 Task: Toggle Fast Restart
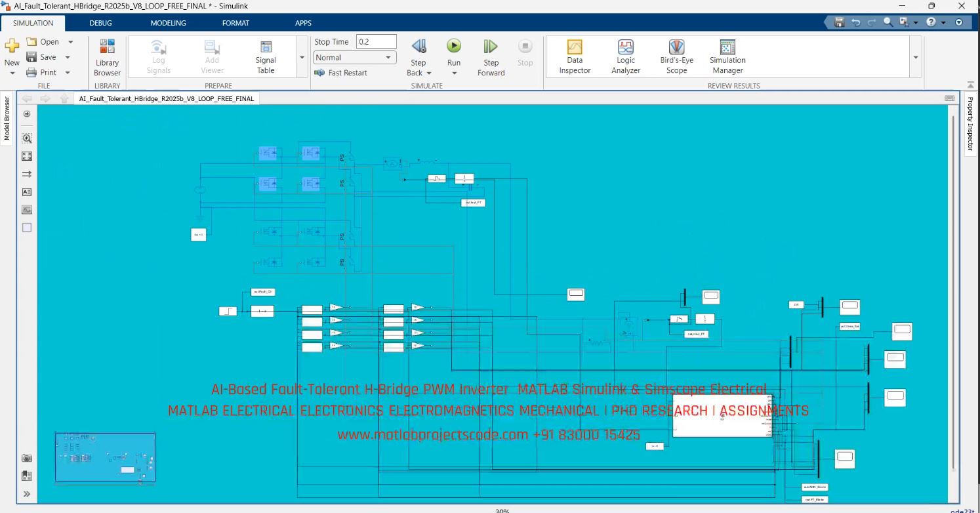point(340,73)
